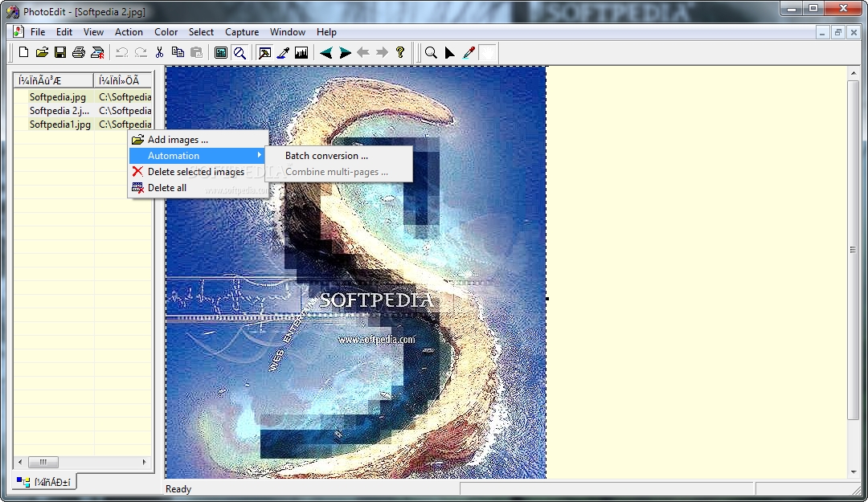Image resolution: width=868 pixels, height=502 pixels.
Task: Click the gray right arrow icon
Action: point(382,52)
